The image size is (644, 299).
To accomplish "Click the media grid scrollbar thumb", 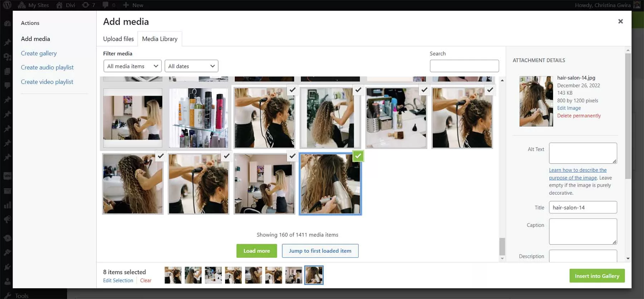I will click(502, 246).
